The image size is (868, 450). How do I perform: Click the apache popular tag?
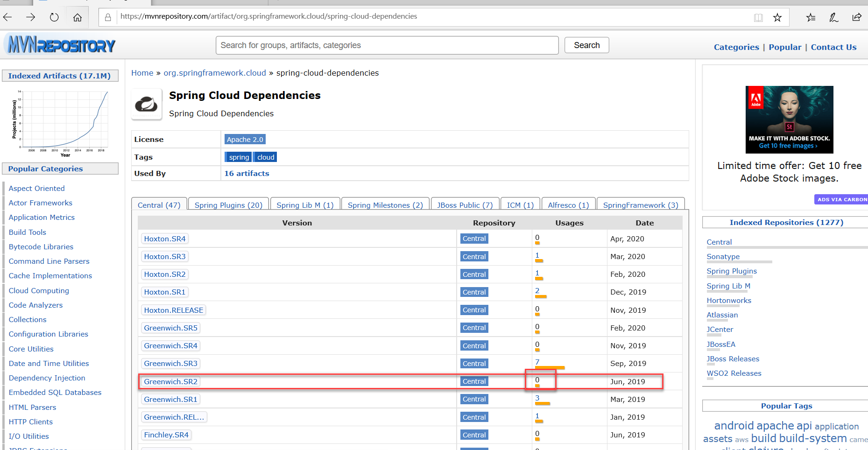(x=775, y=426)
